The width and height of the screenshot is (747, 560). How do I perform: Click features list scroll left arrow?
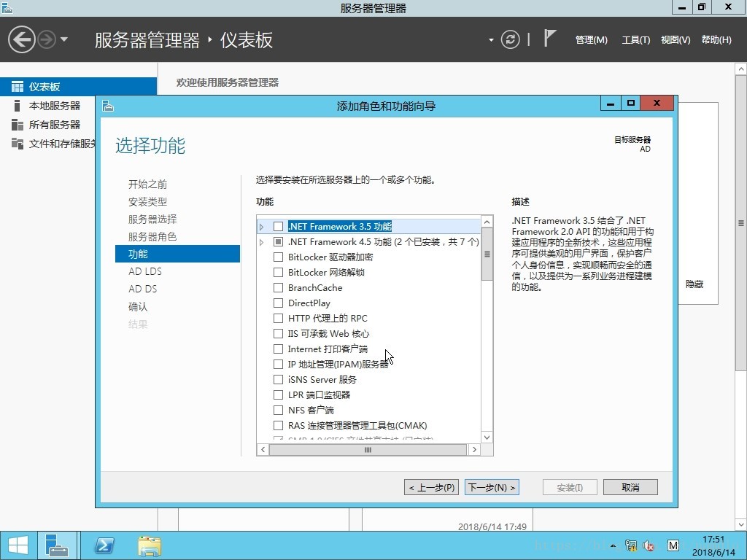pos(263,449)
